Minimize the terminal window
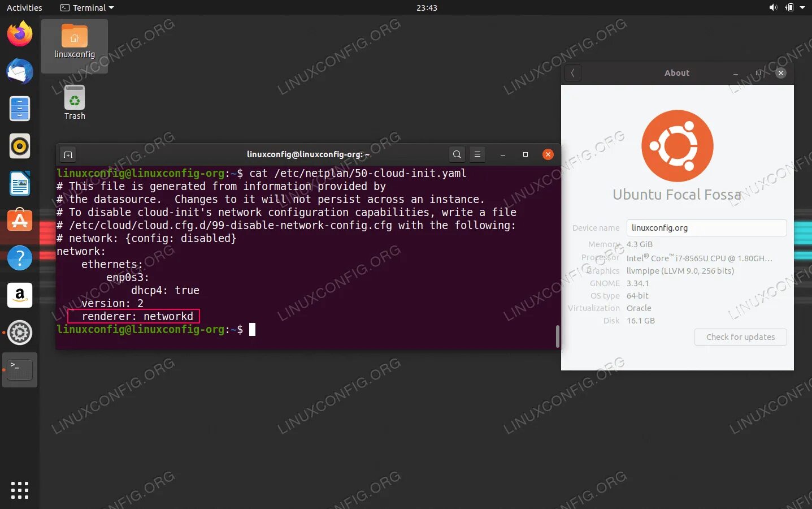 click(503, 154)
